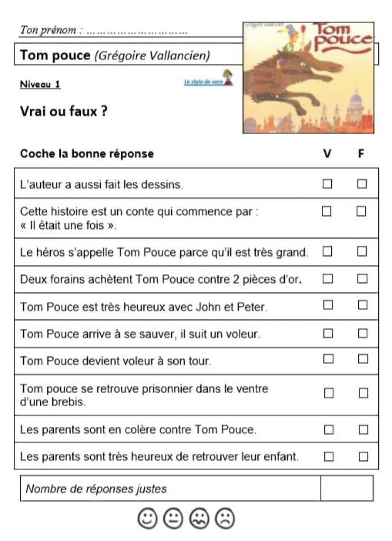Click the neutral straight-mouth smiley face
The width and height of the screenshot is (392, 541).
coord(173,518)
